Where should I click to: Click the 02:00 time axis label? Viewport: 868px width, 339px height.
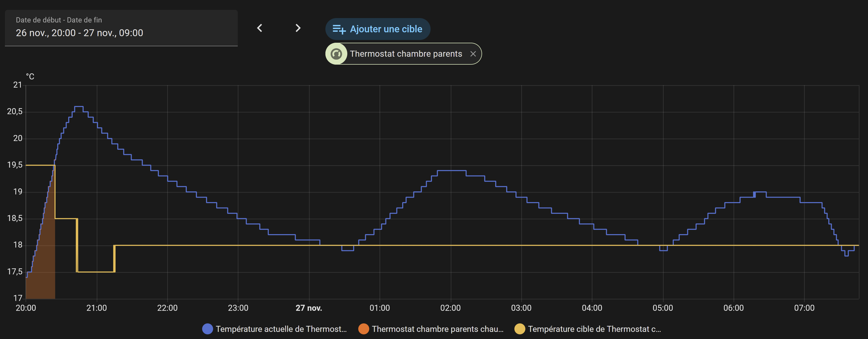click(451, 308)
